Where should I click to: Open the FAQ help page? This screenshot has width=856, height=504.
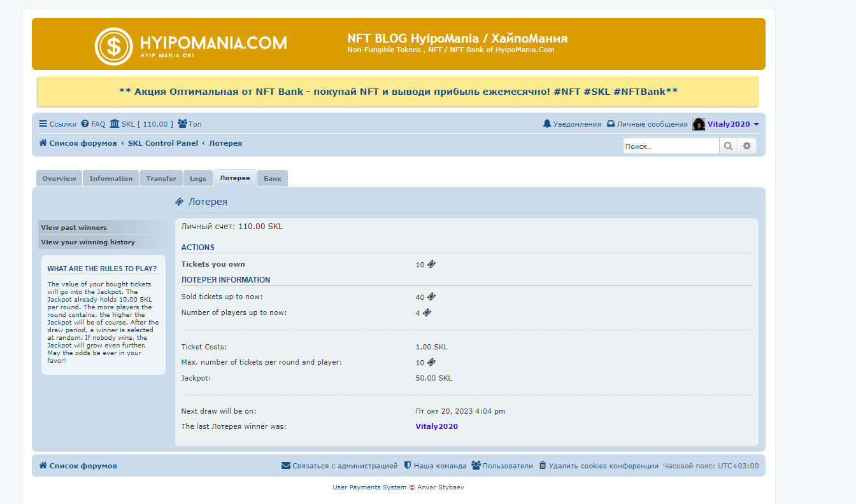tap(93, 124)
